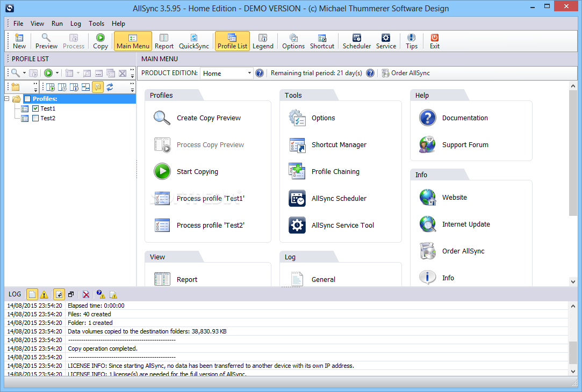The image size is (582, 392).
Task: Expand the top Profile List toolbar overflow chevron
Action: pyautogui.click(x=132, y=73)
